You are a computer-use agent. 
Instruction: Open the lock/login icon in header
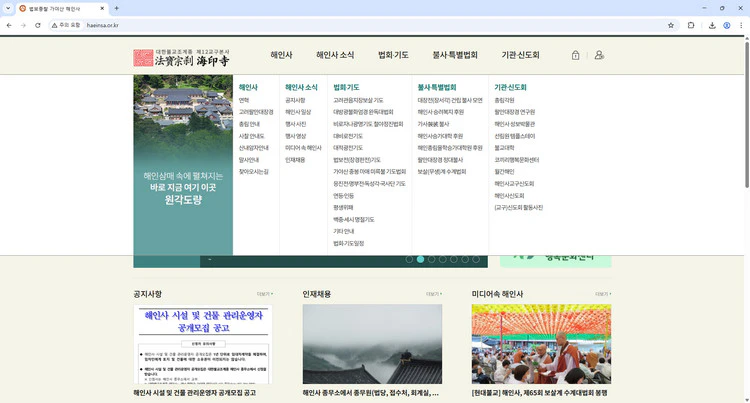(575, 55)
